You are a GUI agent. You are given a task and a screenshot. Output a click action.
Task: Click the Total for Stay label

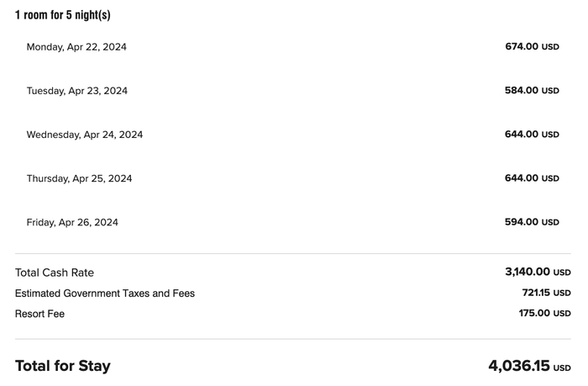coord(63,366)
